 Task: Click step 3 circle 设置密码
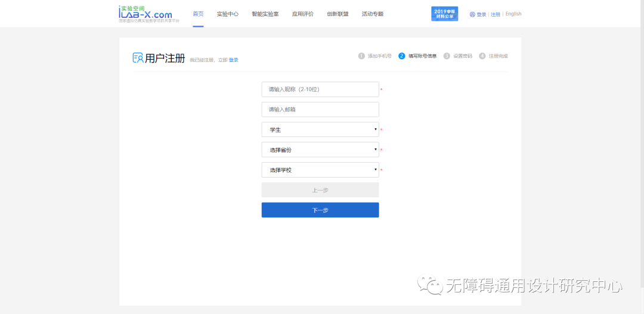[x=447, y=56]
